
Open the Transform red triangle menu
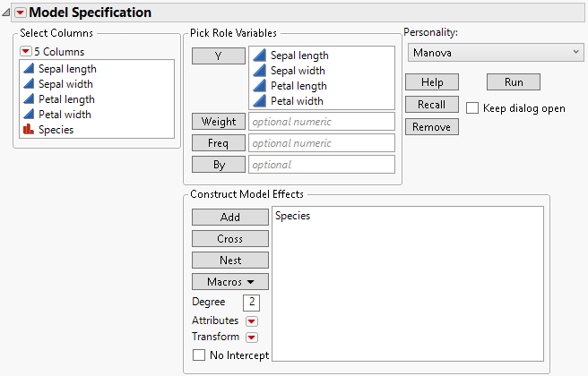point(252,338)
